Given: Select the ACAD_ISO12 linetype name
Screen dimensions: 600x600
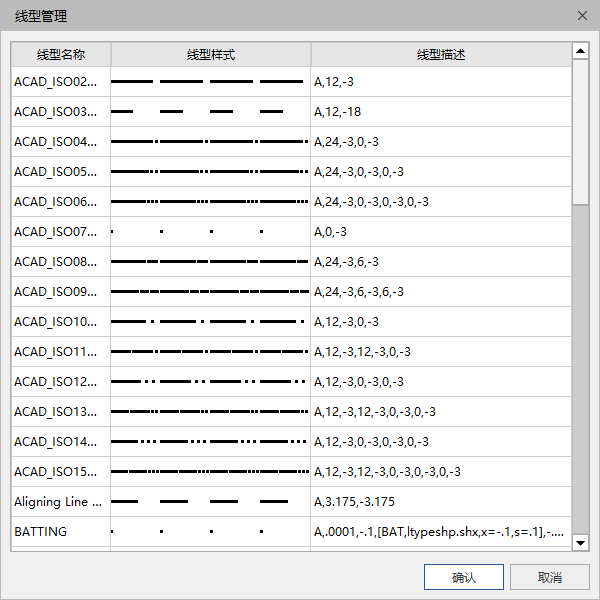Looking at the screenshot, I should (x=55, y=382).
